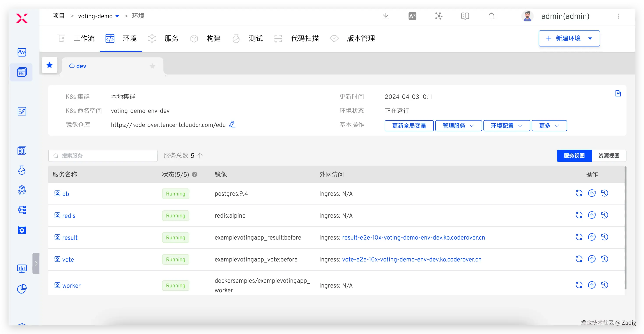Open history icon for the vote service
This screenshot has width=644, height=334.
[604, 259]
